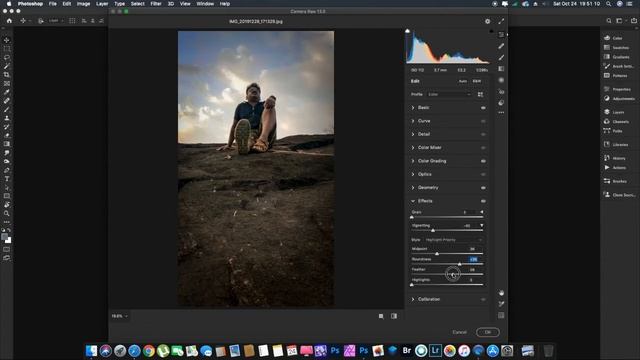
Task: Click the Midpoint slider track
Action: point(447,254)
